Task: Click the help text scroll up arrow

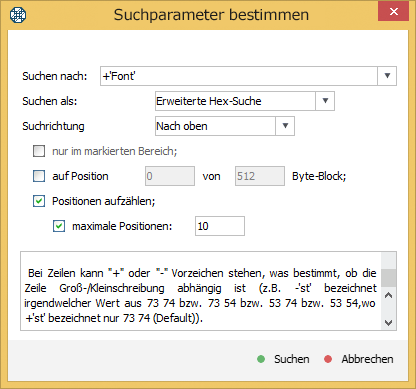Action: (389, 295)
